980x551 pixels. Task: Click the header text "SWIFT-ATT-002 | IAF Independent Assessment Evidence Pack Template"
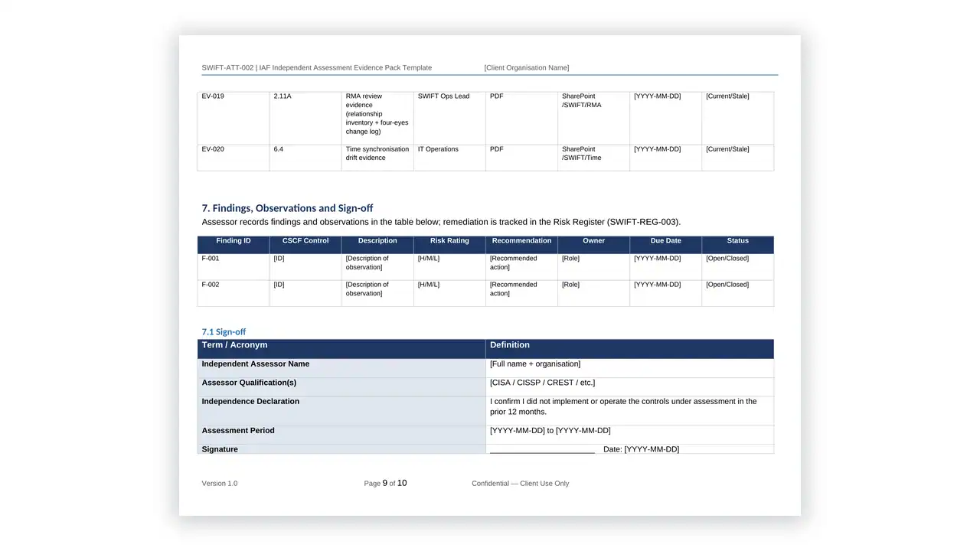pyautogui.click(x=316, y=68)
